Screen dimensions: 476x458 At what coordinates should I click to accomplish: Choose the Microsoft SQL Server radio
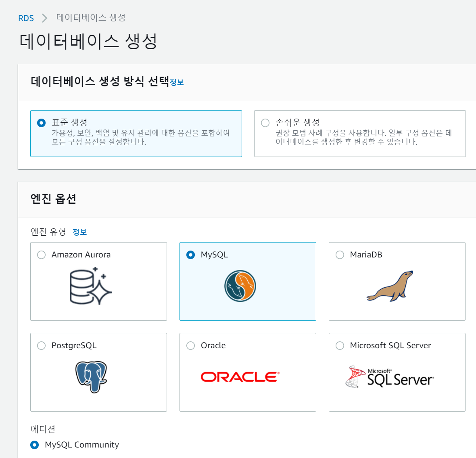(x=340, y=346)
